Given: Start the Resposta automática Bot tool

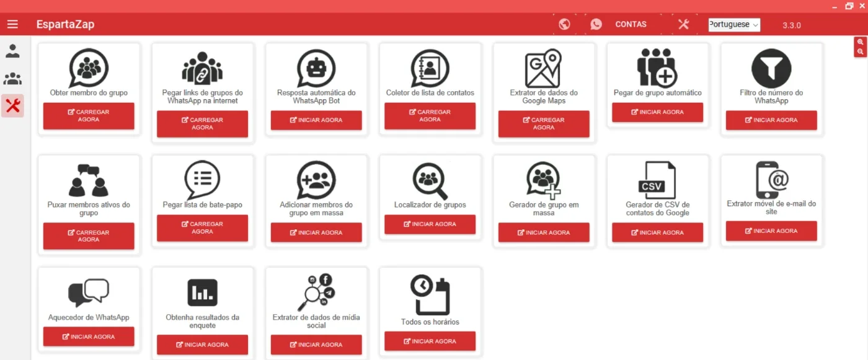Looking at the screenshot, I should [x=316, y=120].
